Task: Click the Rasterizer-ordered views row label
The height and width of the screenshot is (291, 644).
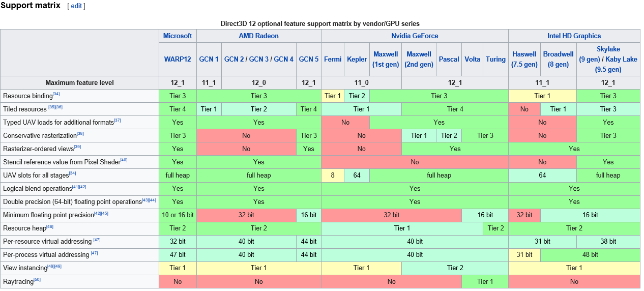Action: click(38, 149)
